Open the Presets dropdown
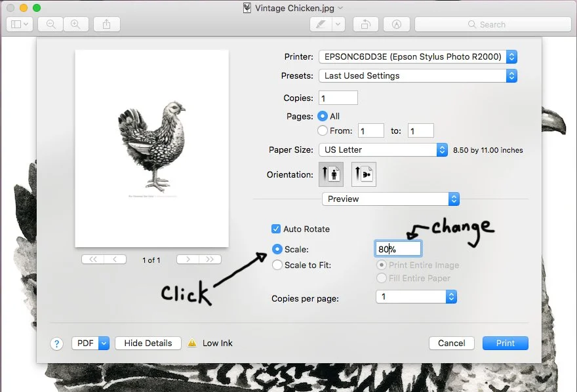Image resolution: width=577 pixels, height=392 pixels. coord(418,76)
